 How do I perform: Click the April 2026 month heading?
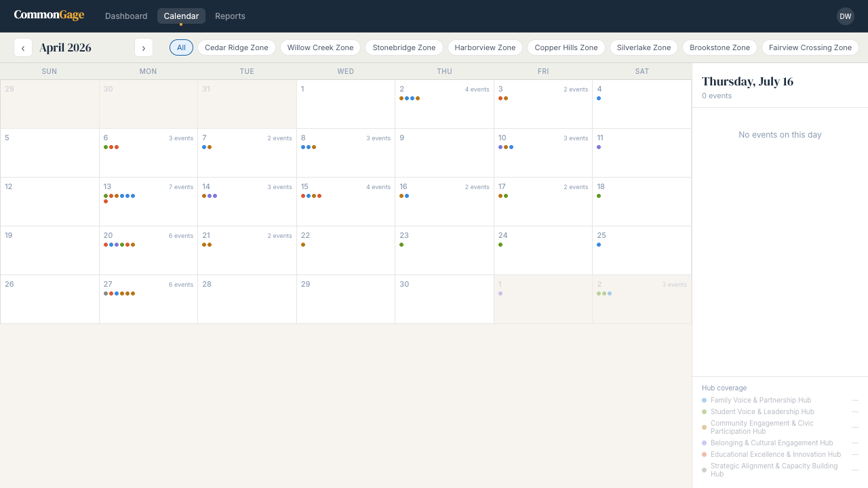coord(65,47)
